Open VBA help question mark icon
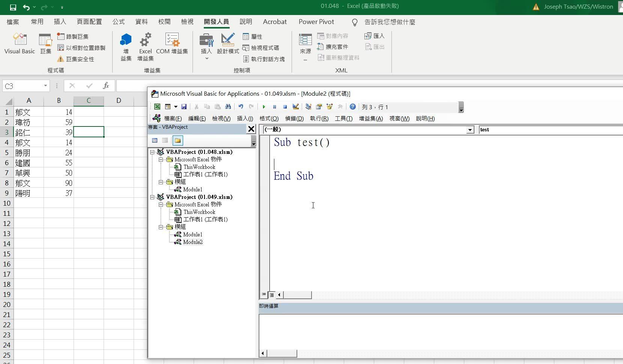The height and width of the screenshot is (364, 623). tap(352, 107)
